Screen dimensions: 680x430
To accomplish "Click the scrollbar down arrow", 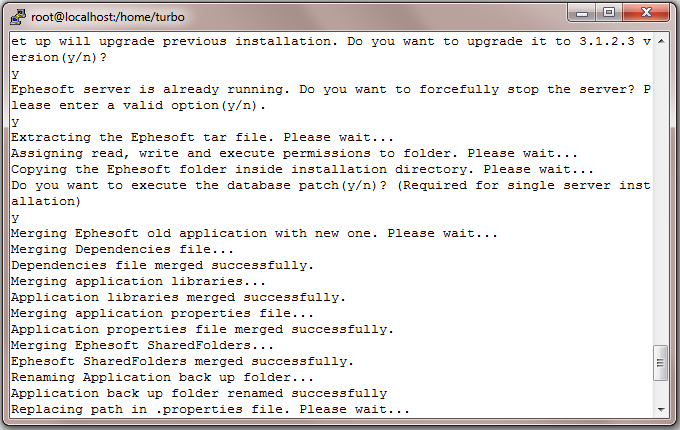I will tap(661, 410).
